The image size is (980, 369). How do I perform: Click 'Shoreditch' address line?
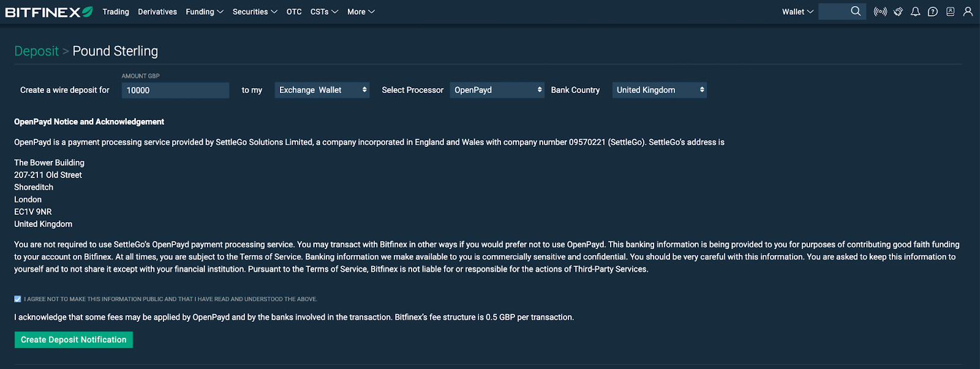(34, 187)
